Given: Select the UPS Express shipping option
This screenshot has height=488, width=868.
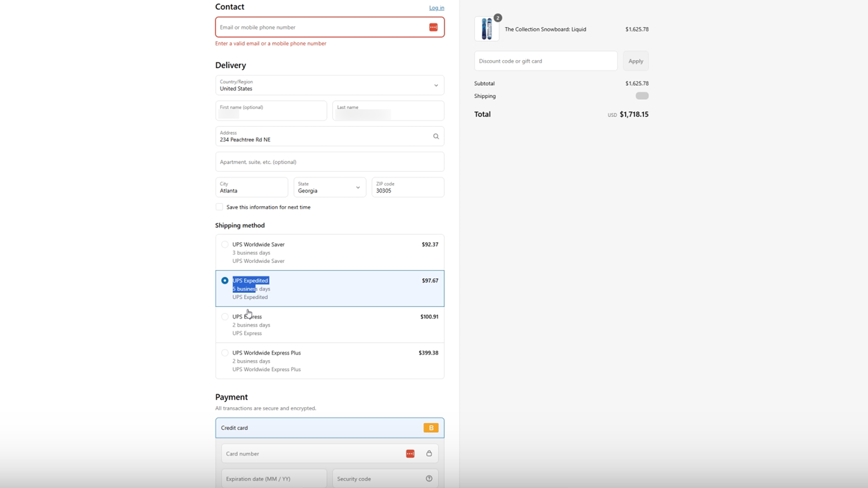Looking at the screenshot, I should coord(225,316).
